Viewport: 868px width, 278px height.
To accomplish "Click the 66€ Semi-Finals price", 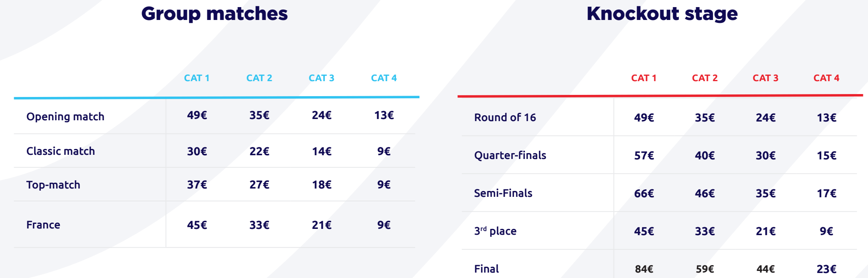I will [644, 194].
